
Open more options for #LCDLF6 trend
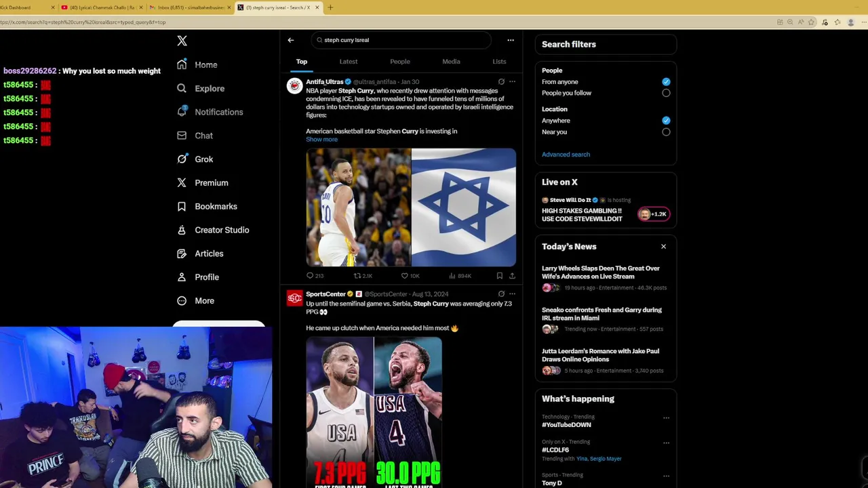click(666, 443)
